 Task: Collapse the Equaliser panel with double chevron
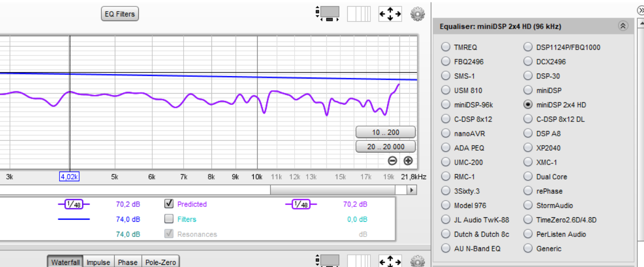click(623, 26)
